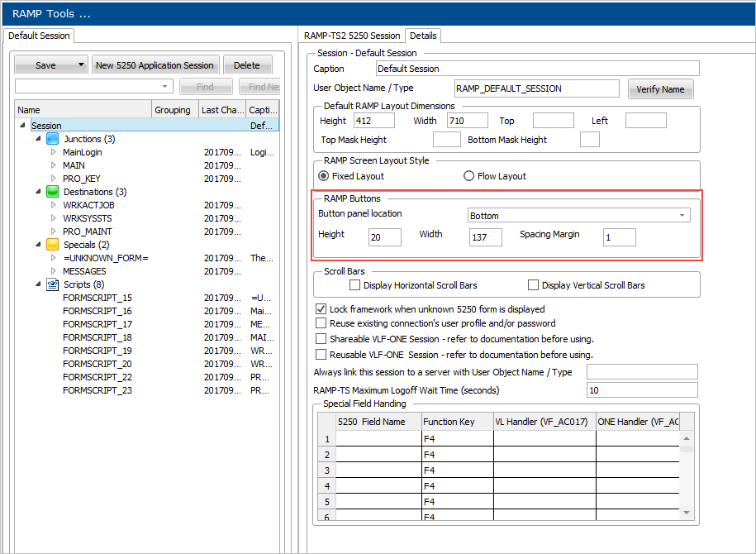Click the Caption input field
Viewport: 756px width, 554px height.
click(x=537, y=69)
